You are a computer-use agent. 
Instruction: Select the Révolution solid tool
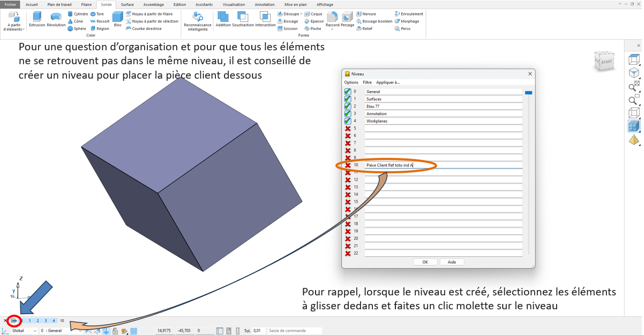coord(56,19)
